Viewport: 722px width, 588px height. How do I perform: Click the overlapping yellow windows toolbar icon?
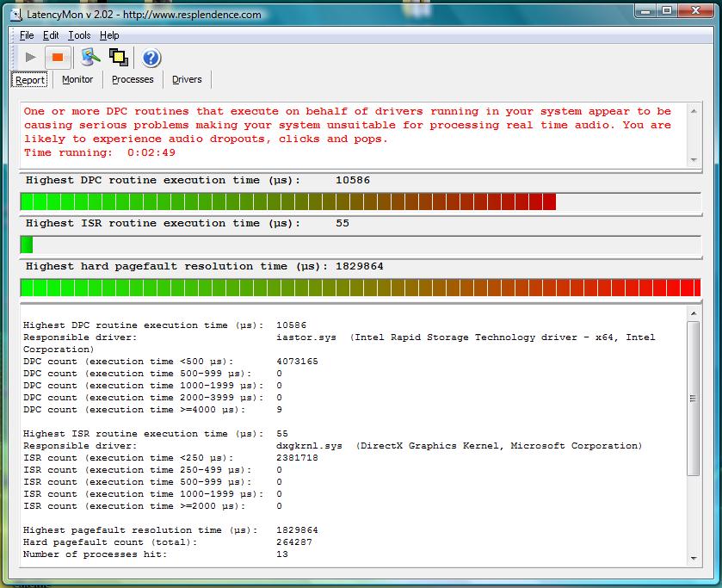[x=119, y=58]
